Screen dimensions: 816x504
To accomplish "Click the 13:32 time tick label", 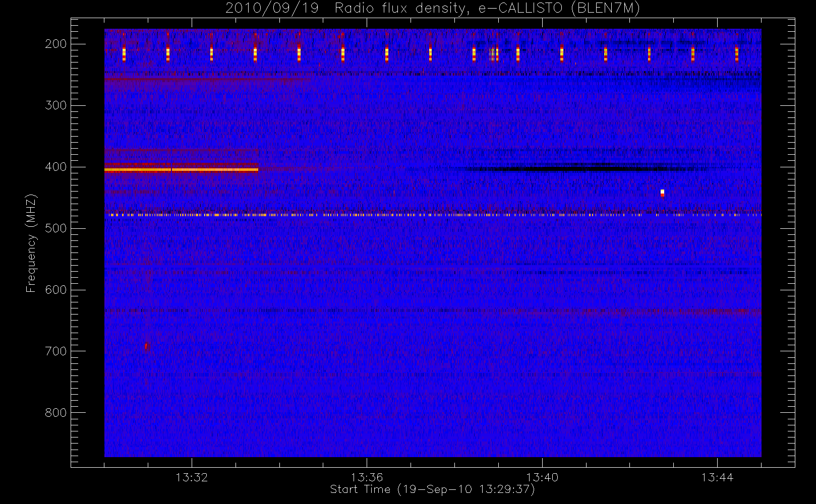I will (192, 477).
